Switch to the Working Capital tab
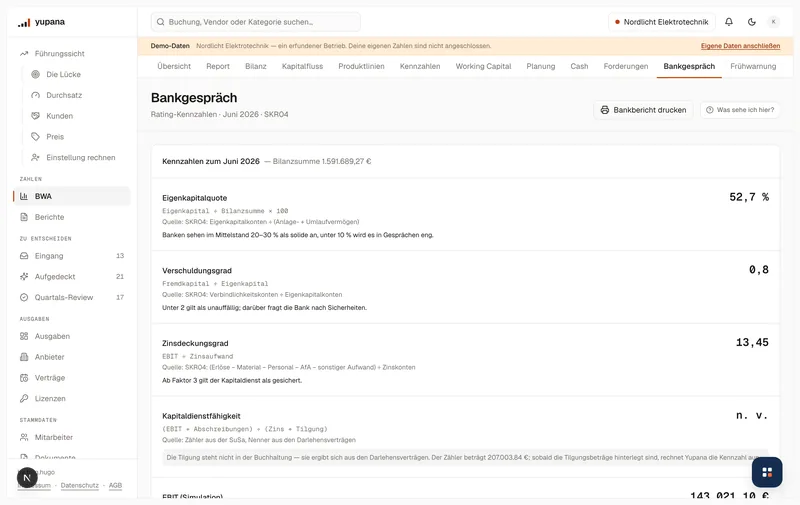This screenshot has height=505, width=800. [483, 66]
